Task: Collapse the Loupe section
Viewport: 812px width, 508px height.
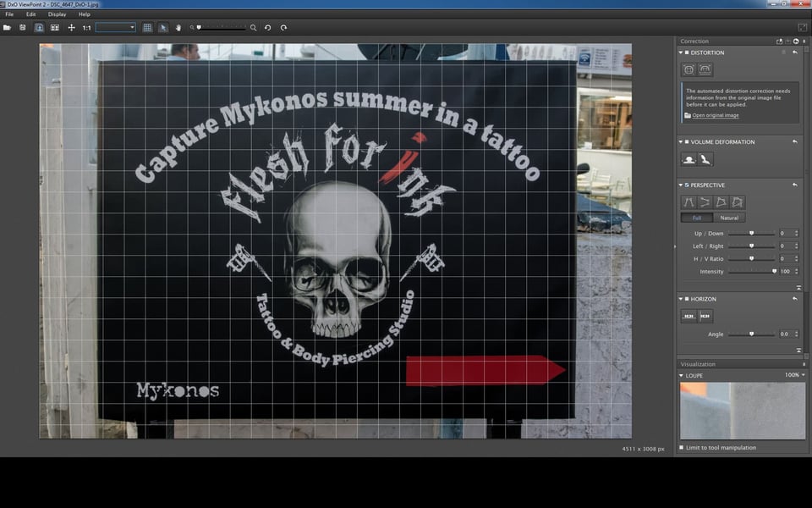Action: (681, 375)
